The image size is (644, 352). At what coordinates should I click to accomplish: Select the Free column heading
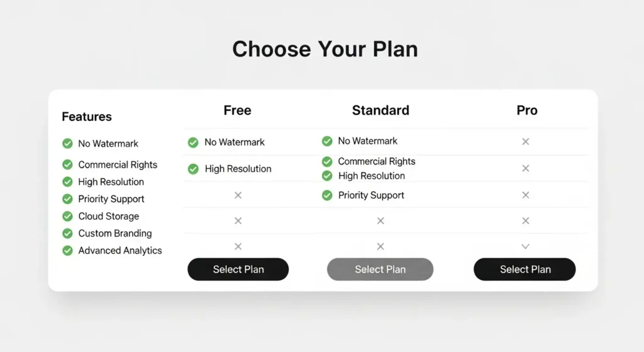coord(237,110)
